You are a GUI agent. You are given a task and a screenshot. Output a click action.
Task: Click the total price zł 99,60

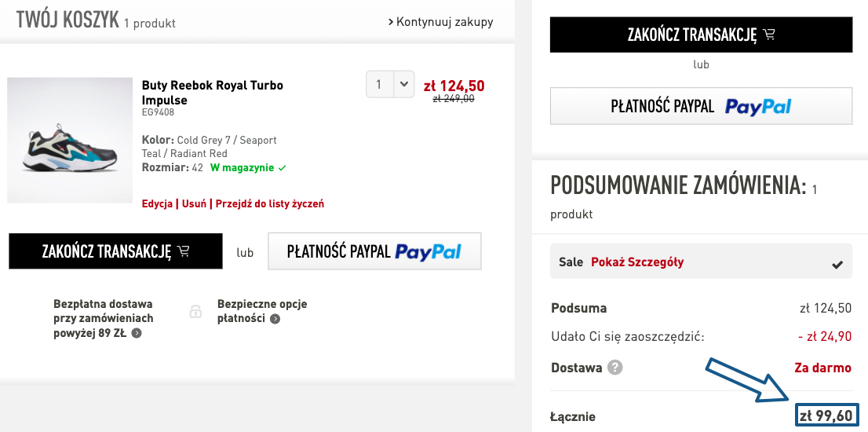(x=826, y=416)
